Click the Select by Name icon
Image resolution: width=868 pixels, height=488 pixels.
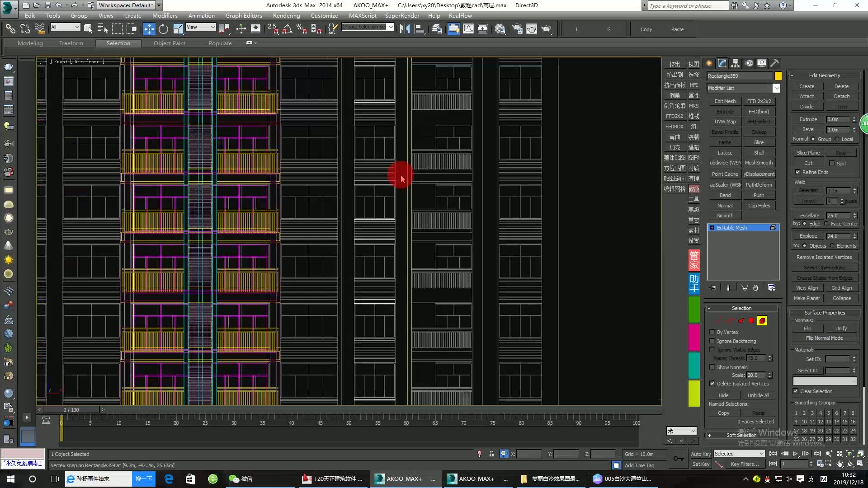103,29
